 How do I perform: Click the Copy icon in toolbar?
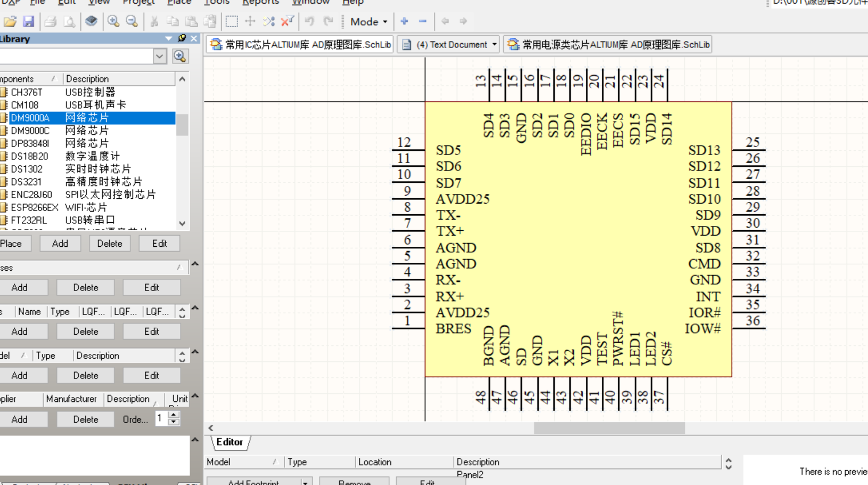(173, 21)
